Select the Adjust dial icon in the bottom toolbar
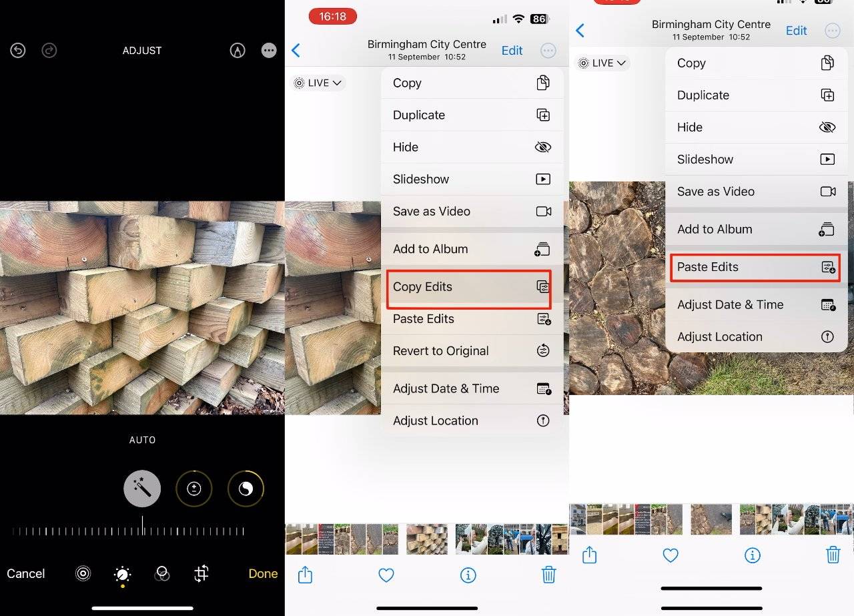The image size is (854, 616). click(122, 574)
